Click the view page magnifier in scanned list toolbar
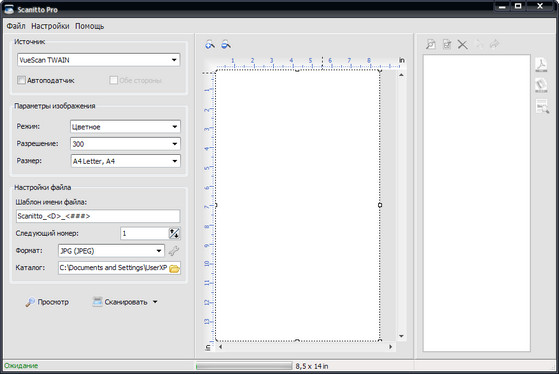 [x=431, y=44]
